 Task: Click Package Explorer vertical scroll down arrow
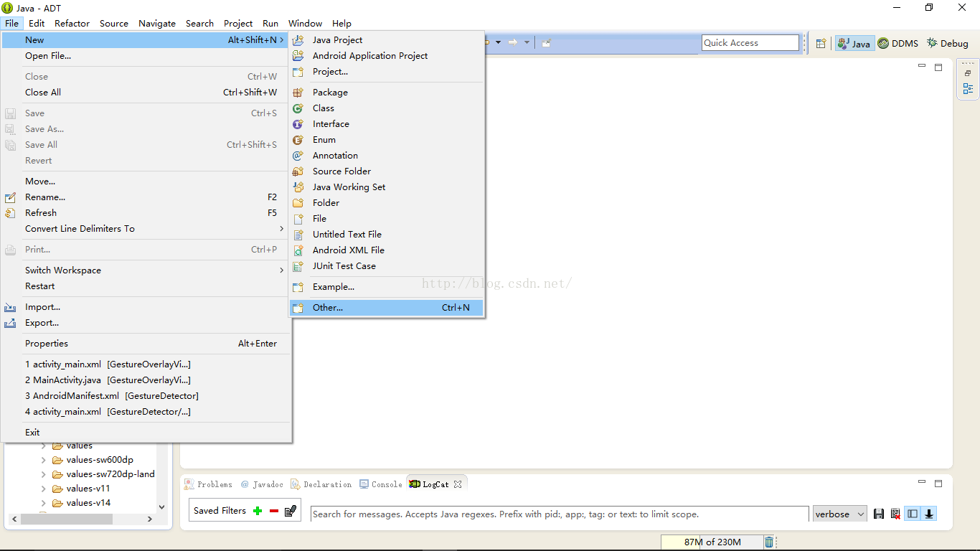pos(161,507)
